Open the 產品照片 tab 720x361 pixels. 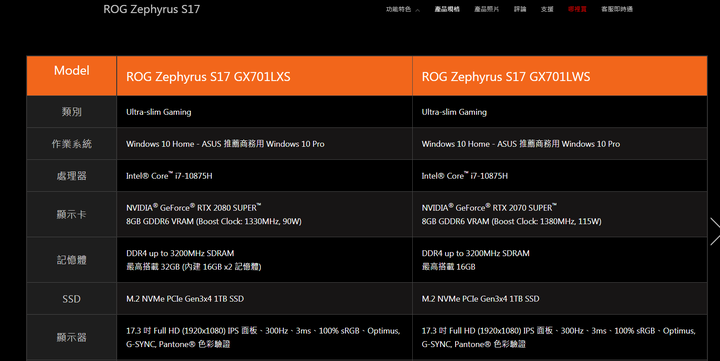tap(486, 9)
